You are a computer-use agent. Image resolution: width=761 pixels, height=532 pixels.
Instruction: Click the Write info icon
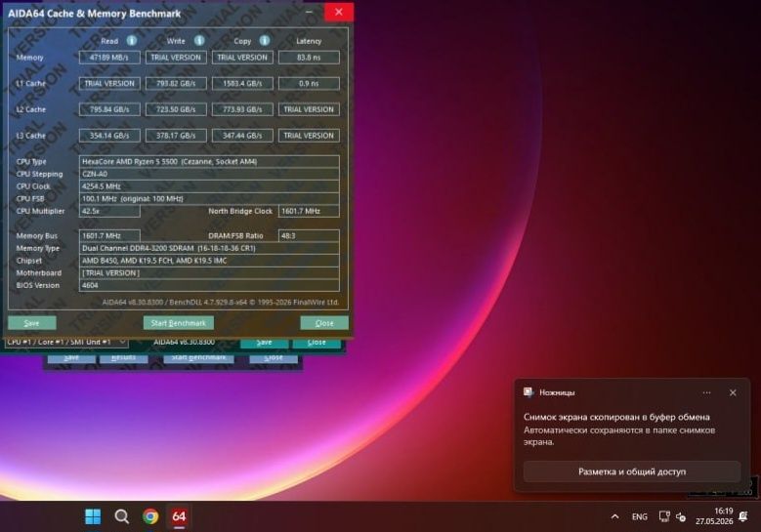click(199, 41)
